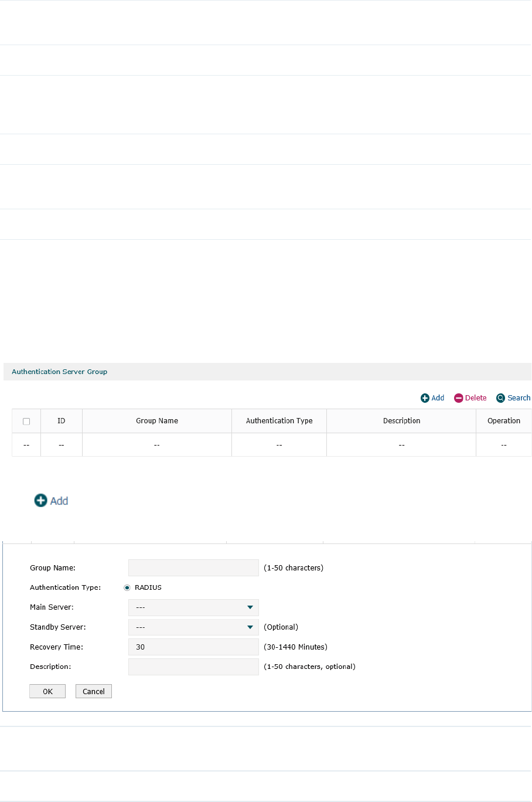Click the Operation column header
The width and height of the screenshot is (532, 802).
point(504,421)
